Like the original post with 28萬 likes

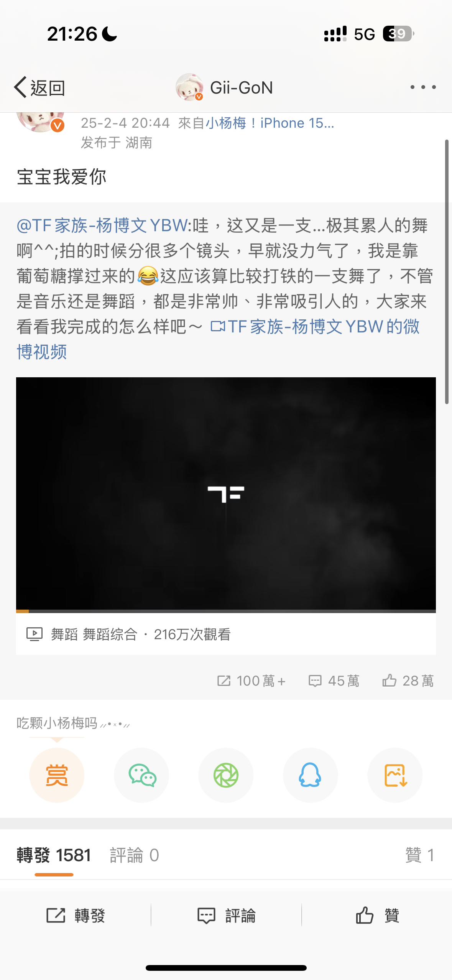pyautogui.click(x=408, y=681)
